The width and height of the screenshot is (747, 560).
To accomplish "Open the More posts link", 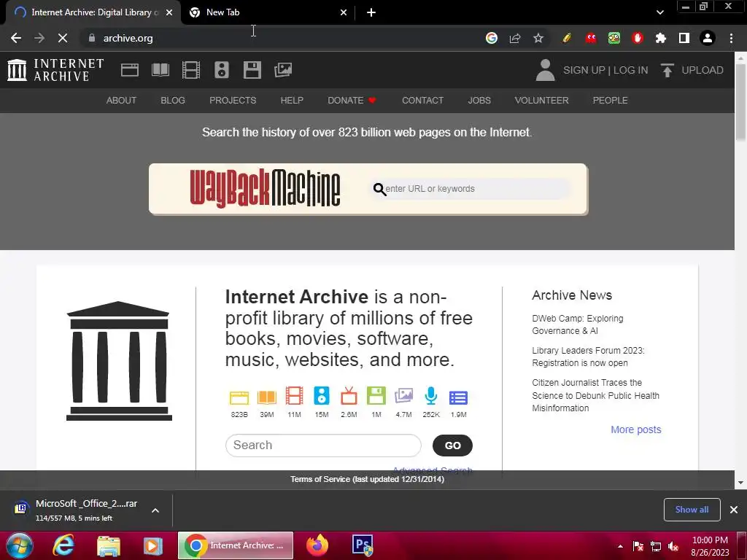I will point(635,429).
